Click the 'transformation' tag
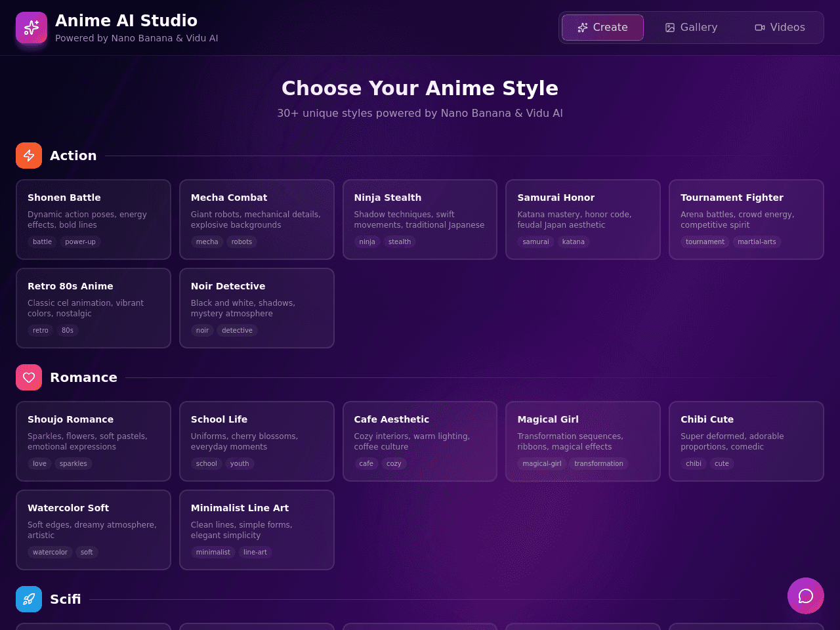840x630 pixels. click(x=598, y=463)
